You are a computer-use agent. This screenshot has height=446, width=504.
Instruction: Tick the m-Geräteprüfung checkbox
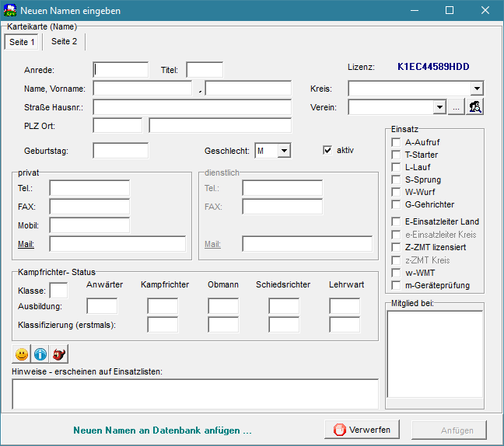point(396,285)
